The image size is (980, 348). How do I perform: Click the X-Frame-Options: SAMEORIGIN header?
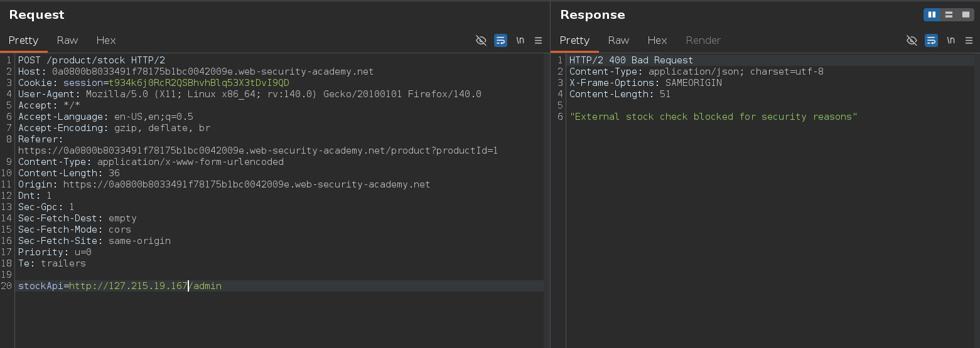point(645,83)
